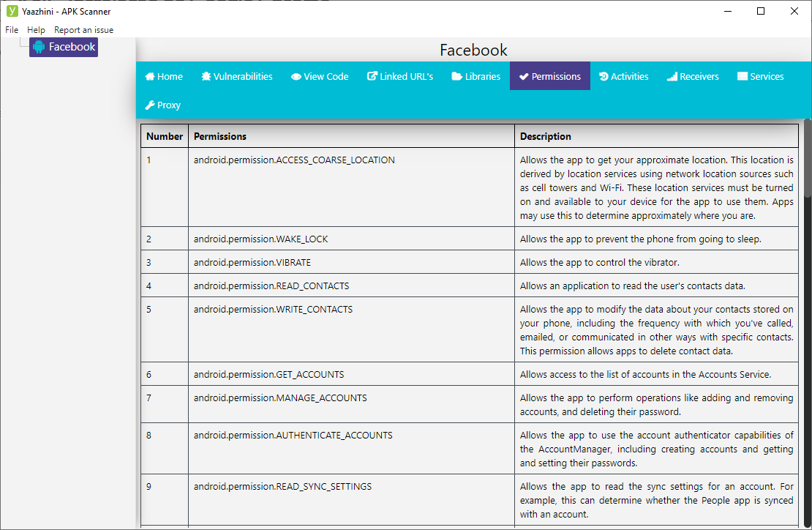
Task: Click the Permissions column header
Action: pyautogui.click(x=352, y=136)
